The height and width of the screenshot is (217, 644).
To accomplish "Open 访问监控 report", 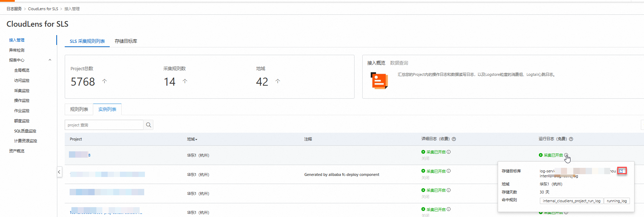I will tap(22, 80).
